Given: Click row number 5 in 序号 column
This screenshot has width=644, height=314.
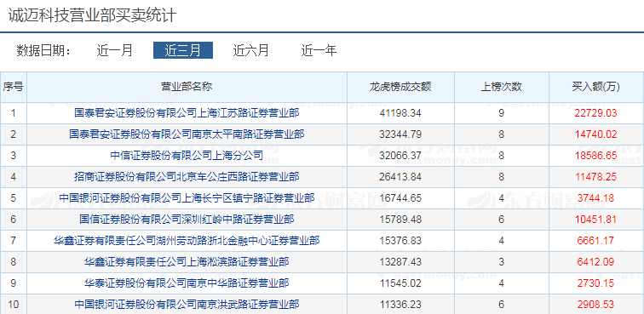Looking at the screenshot, I should click(x=13, y=198).
